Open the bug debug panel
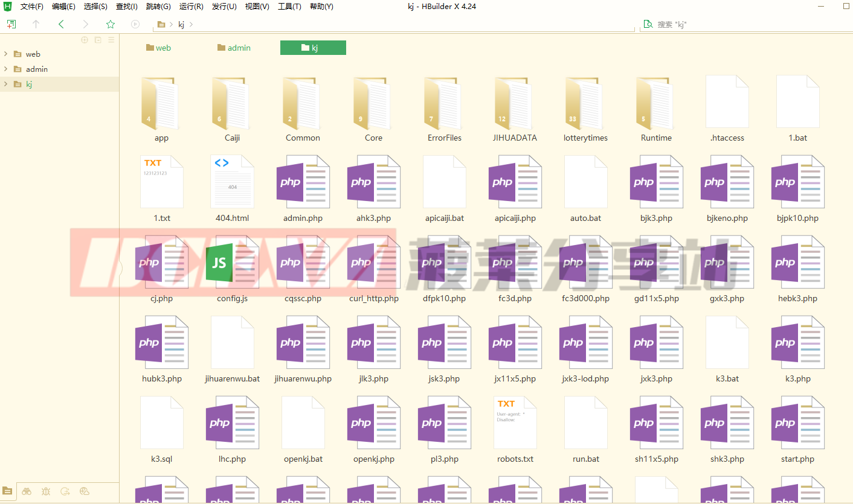Screen dimensions: 853x504 (46, 491)
